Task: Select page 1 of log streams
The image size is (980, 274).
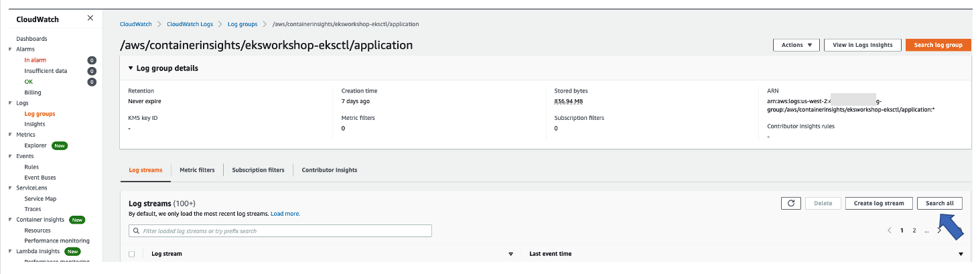Action: (902, 230)
